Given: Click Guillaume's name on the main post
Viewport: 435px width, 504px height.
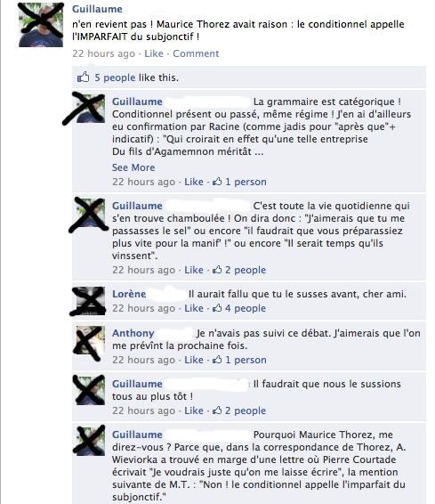Looking at the screenshot, I should coord(97,9).
